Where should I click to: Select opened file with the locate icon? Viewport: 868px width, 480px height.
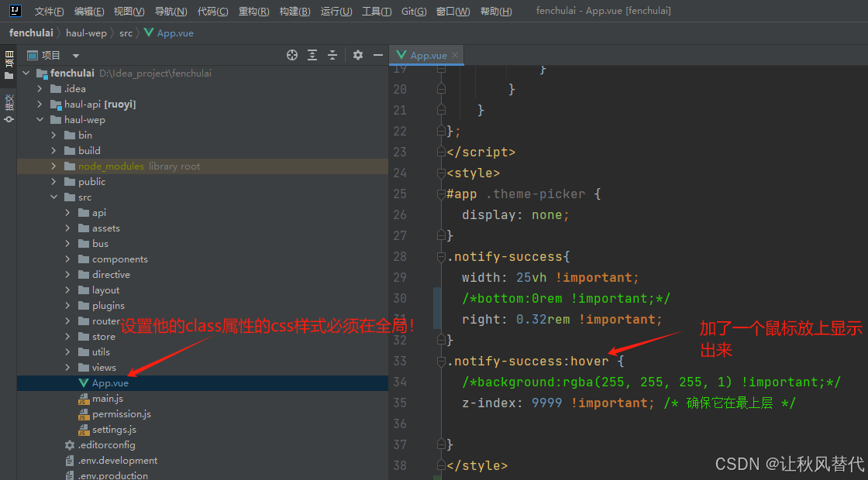(292, 55)
